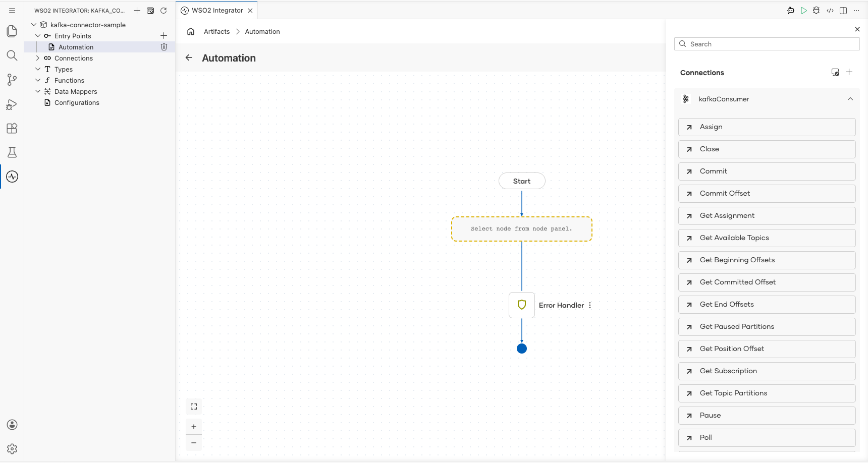Split the editor to the side
The image size is (868, 463).
[843, 10]
